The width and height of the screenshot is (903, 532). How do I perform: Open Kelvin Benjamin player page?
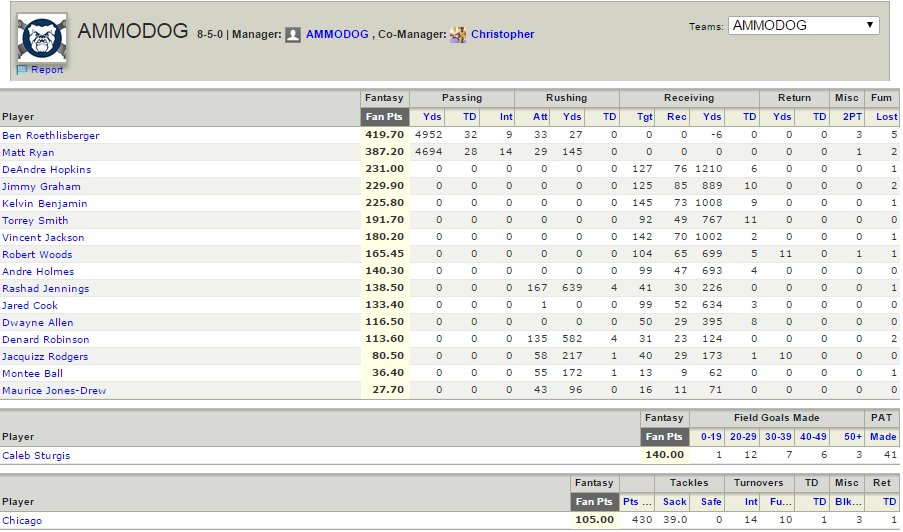(x=45, y=204)
